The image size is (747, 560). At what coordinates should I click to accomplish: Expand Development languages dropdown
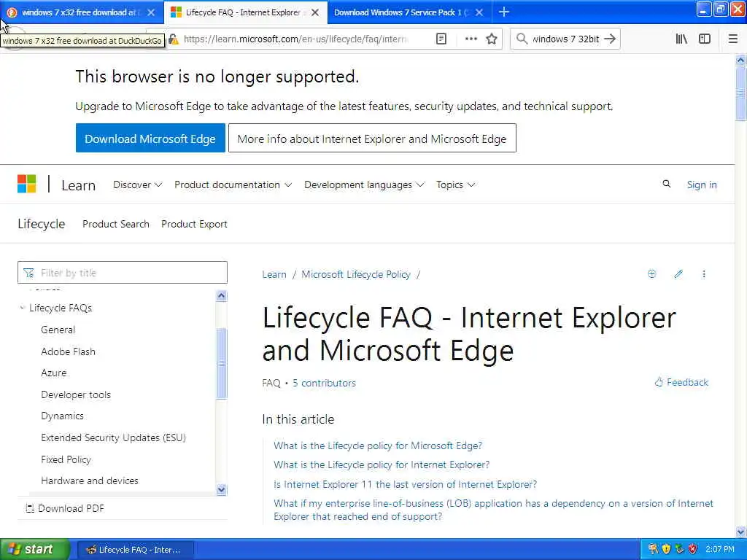pos(364,184)
